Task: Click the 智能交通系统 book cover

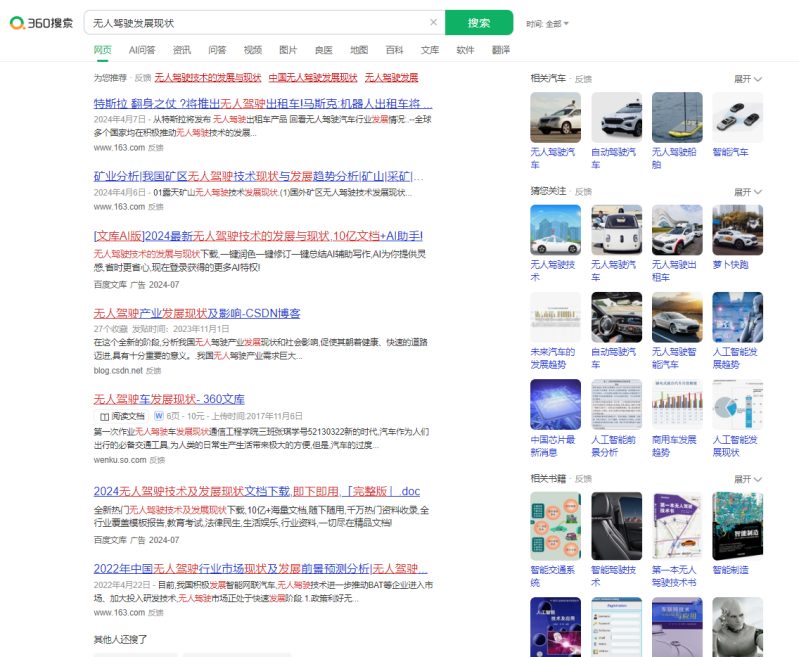Action: coord(555,526)
